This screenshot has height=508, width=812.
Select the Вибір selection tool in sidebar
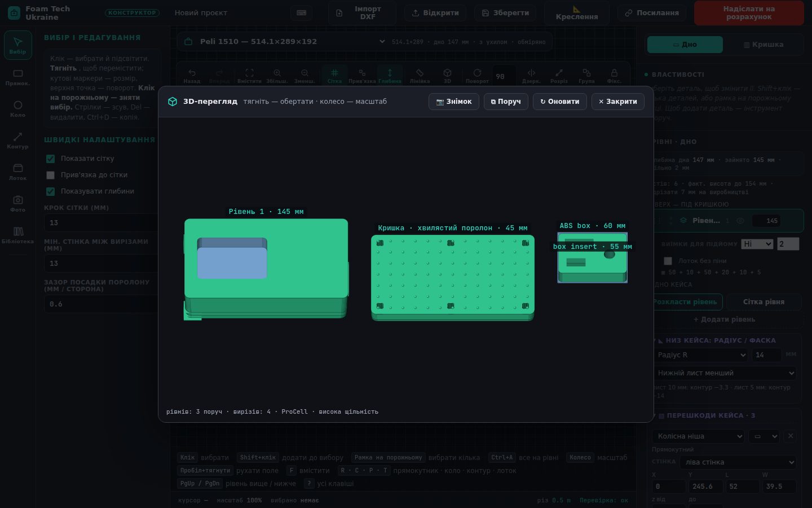[17, 45]
